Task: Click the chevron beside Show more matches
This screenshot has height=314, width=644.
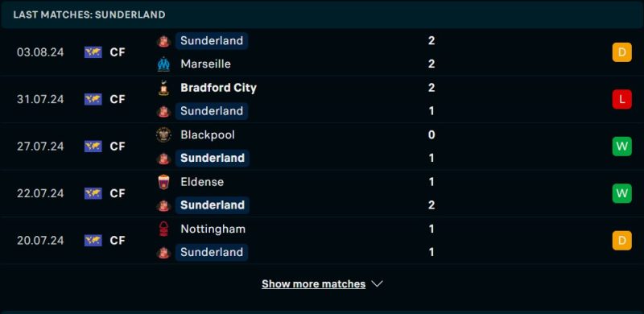Action: 377,284
